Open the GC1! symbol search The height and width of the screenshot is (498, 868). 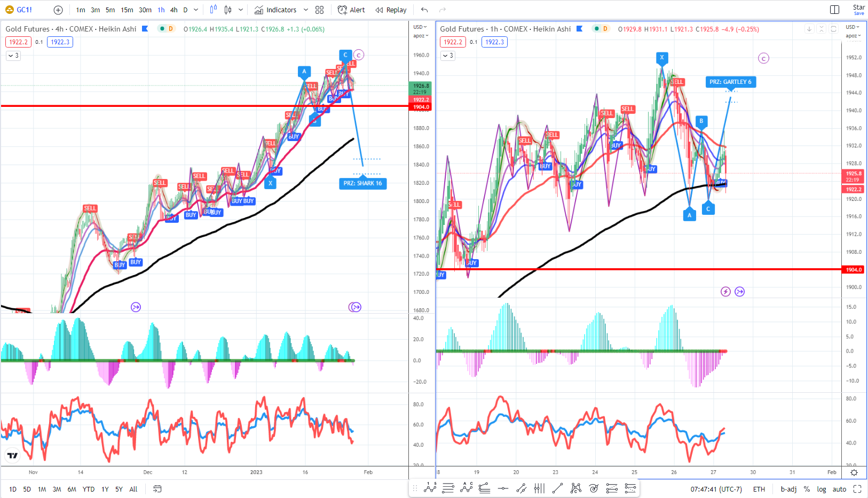tap(19, 10)
